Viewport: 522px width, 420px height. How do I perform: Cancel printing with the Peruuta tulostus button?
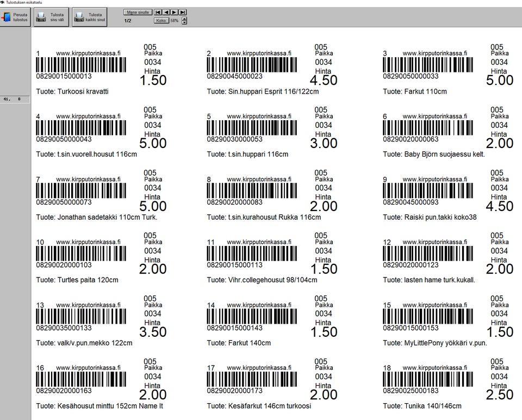[15, 17]
